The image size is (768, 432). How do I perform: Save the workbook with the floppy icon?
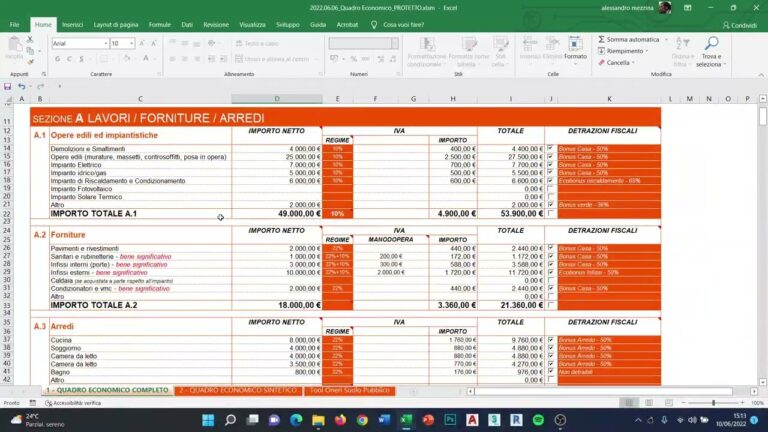(x=7, y=87)
